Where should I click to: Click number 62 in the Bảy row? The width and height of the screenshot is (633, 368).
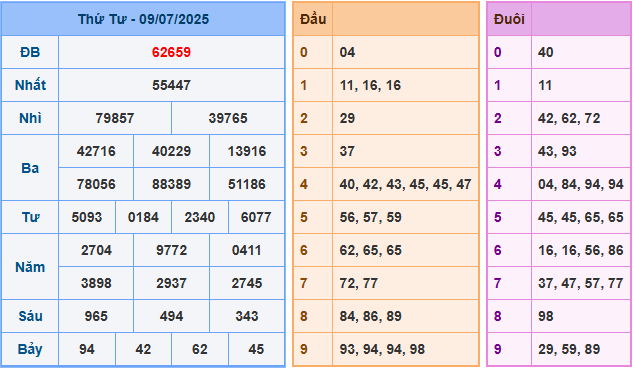pos(200,349)
